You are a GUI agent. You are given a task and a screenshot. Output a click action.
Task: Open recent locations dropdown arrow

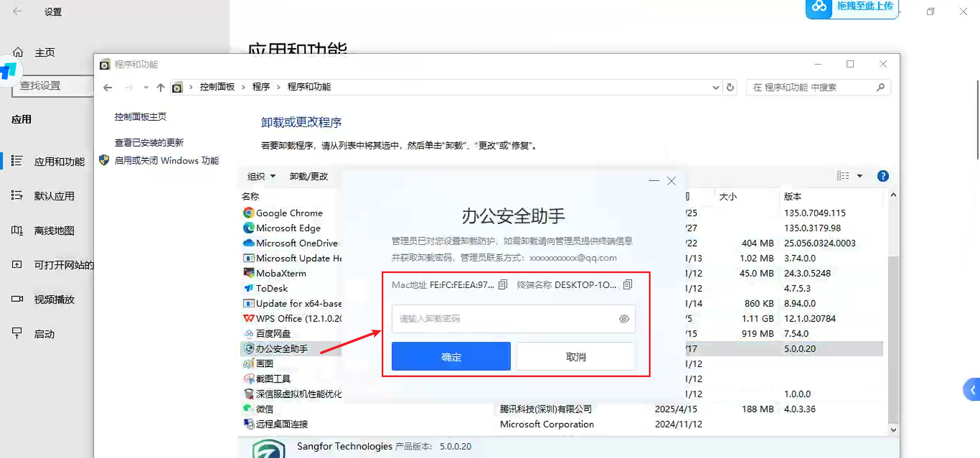click(146, 87)
